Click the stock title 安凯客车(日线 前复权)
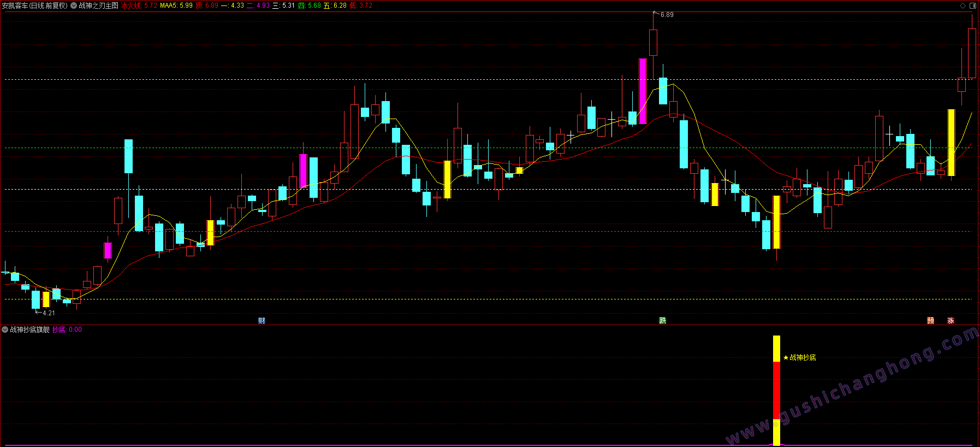 point(35,5)
